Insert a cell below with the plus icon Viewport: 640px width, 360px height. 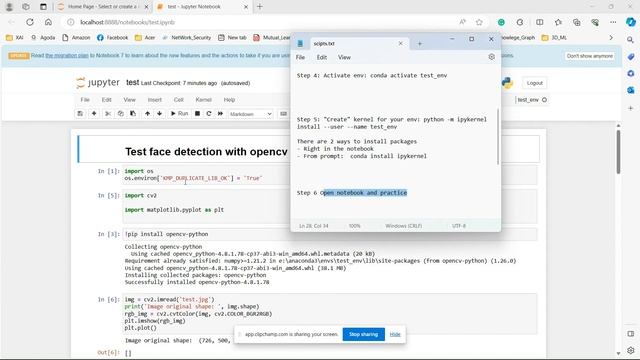[94, 113]
